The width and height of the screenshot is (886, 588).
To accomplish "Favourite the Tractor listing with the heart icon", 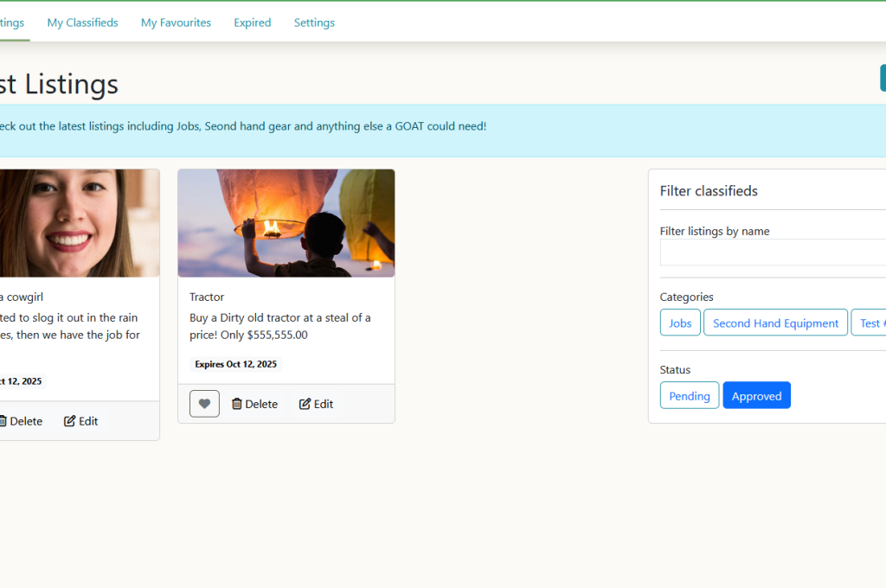I will (204, 404).
